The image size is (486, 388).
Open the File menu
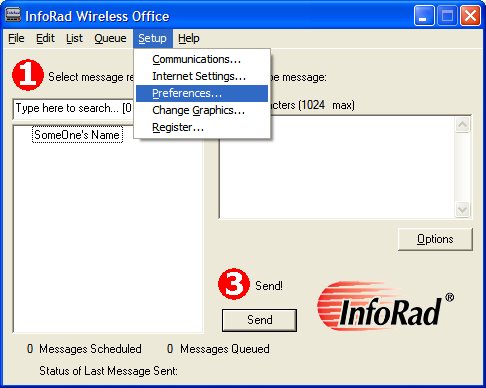[x=16, y=38]
